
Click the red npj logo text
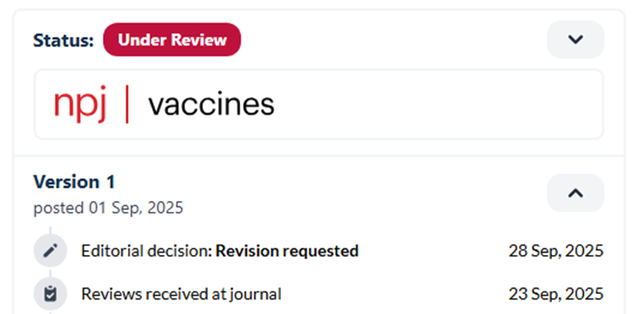click(80, 105)
